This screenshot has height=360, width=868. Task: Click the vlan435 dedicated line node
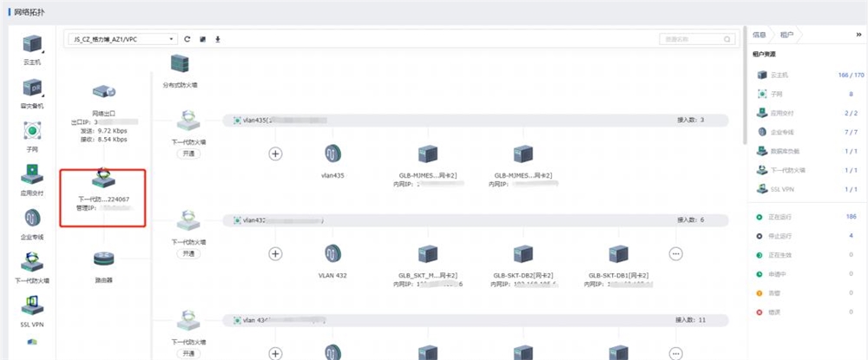tap(333, 154)
